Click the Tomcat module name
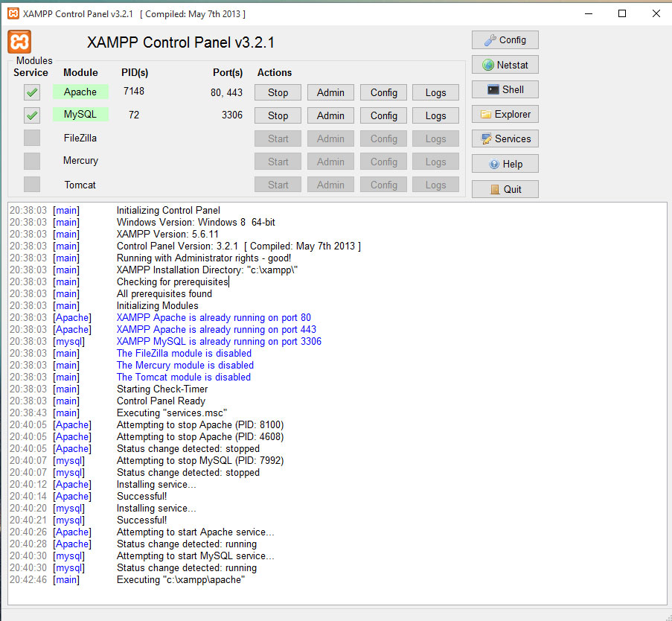 (80, 185)
